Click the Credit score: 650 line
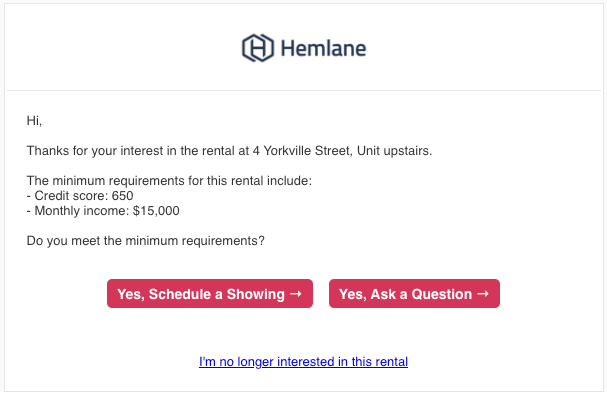607x396 pixels. click(x=80, y=196)
